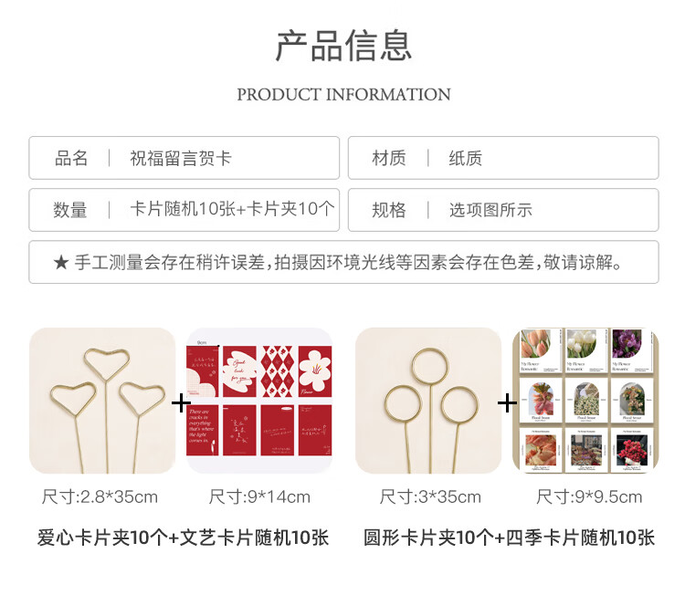Select the 数量 卡片随机10张 info box
Screen dimensions: 685x616
click(184, 210)
